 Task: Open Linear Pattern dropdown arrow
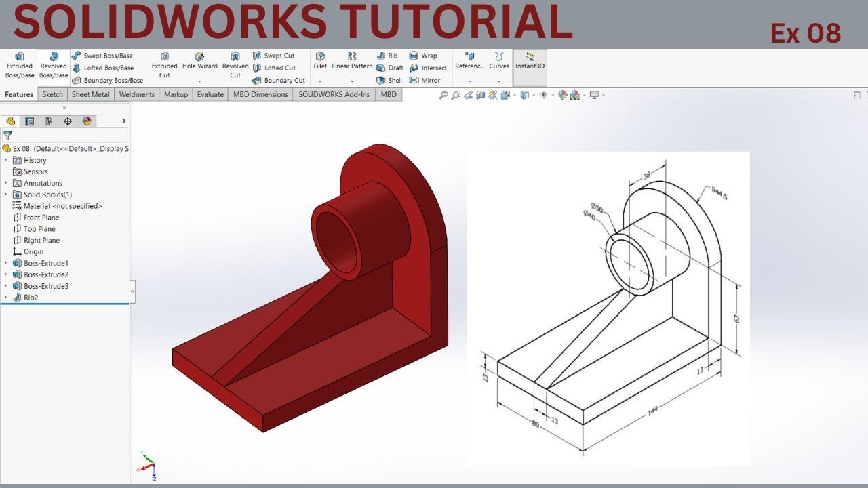[352, 81]
